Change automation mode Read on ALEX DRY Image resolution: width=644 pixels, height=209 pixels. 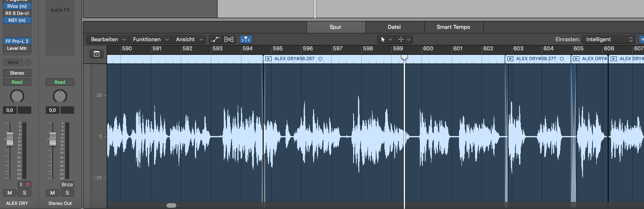click(17, 82)
